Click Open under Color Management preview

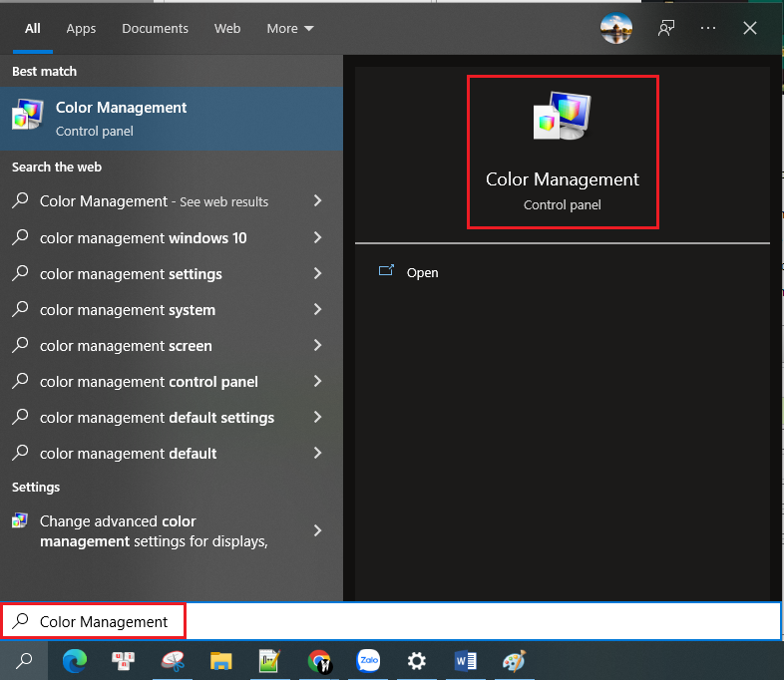click(x=422, y=272)
